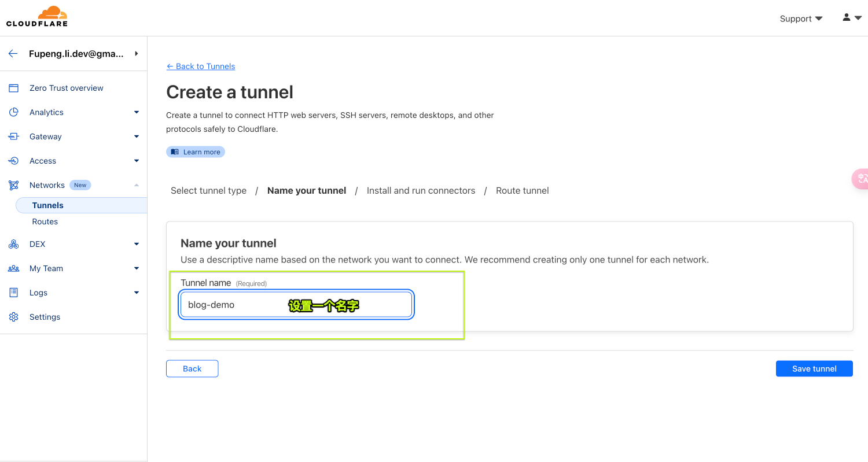This screenshot has width=868, height=462.
Task: Expand the DEX section chevron
Action: coord(137,244)
